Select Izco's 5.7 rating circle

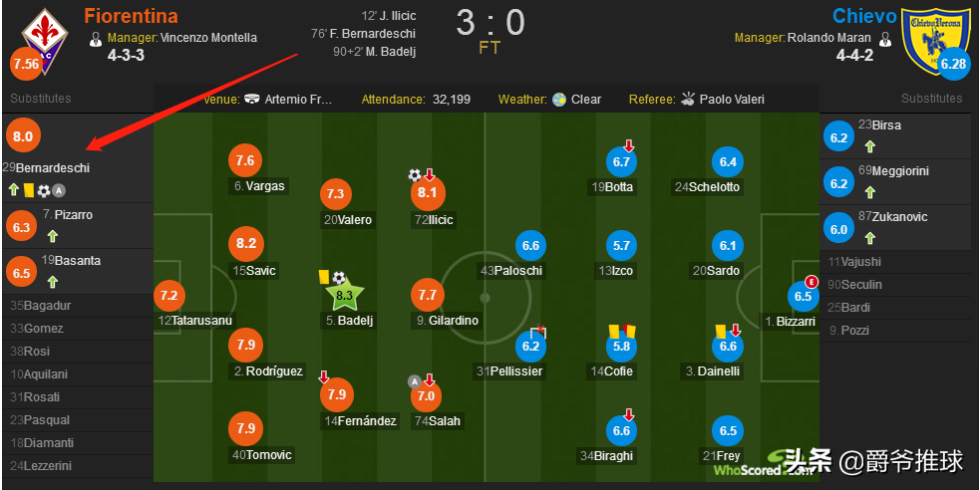[621, 246]
